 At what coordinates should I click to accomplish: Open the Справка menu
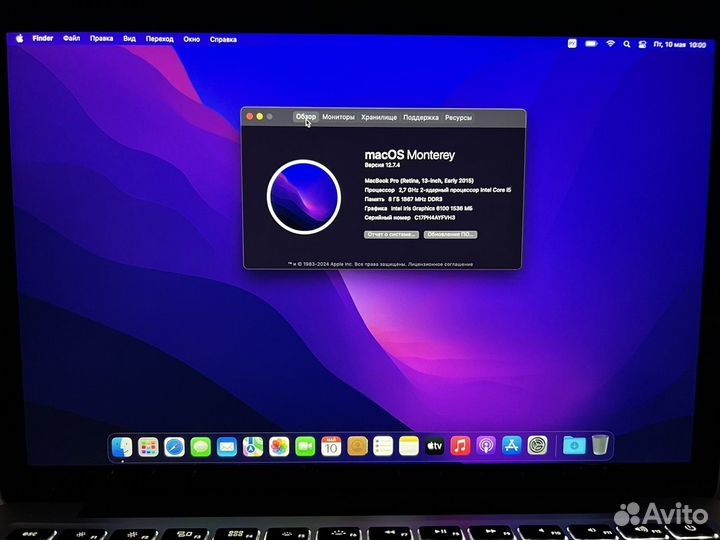[x=223, y=39]
